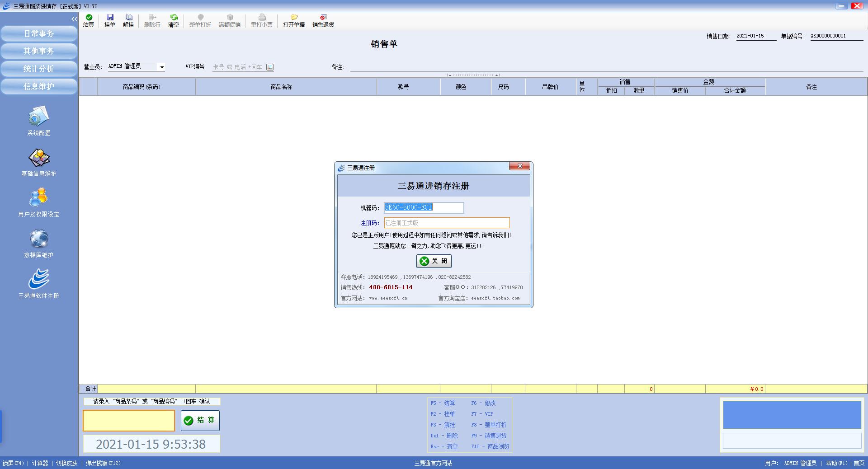Open 三易通官方网站 link in the status bar
The width and height of the screenshot is (868, 469).
click(433, 463)
